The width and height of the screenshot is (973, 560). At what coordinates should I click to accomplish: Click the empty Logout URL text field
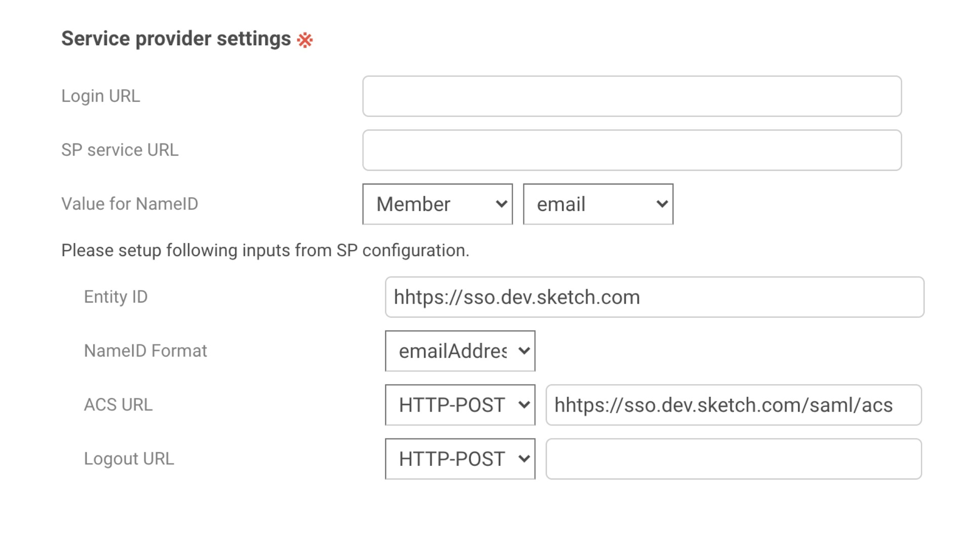pos(733,459)
